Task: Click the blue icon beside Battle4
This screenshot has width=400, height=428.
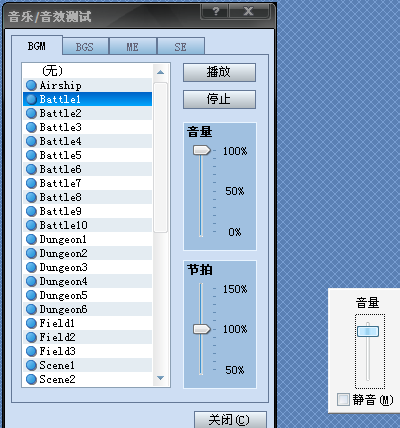Action: tap(31, 141)
